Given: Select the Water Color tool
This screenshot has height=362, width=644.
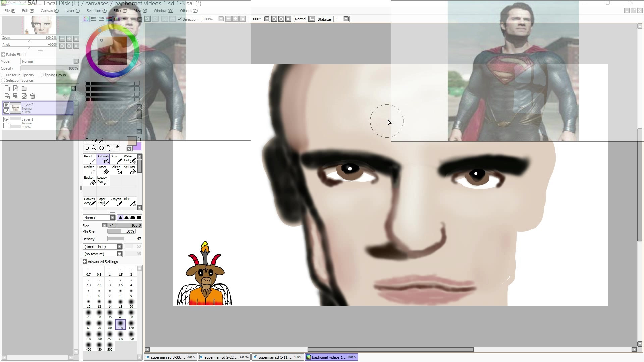Looking at the screenshot, I should pos(130,159).
